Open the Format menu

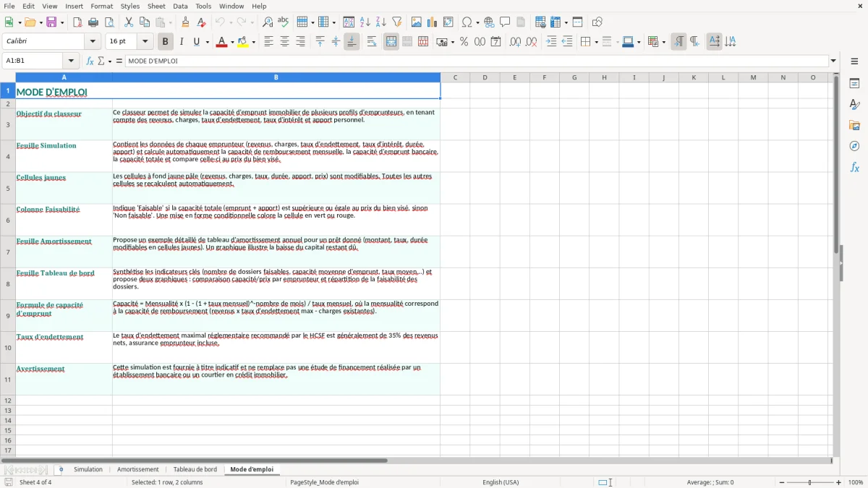[102, 6]
